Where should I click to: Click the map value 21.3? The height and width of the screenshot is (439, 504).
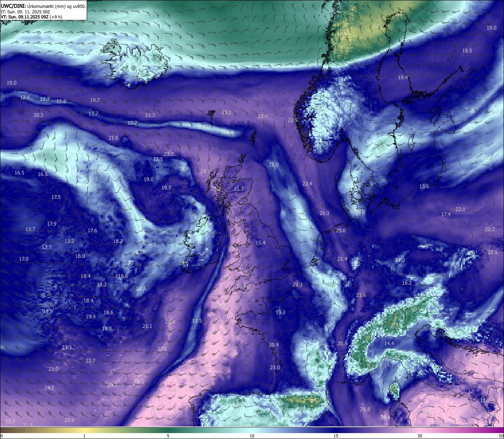click(x=324, y=213)
